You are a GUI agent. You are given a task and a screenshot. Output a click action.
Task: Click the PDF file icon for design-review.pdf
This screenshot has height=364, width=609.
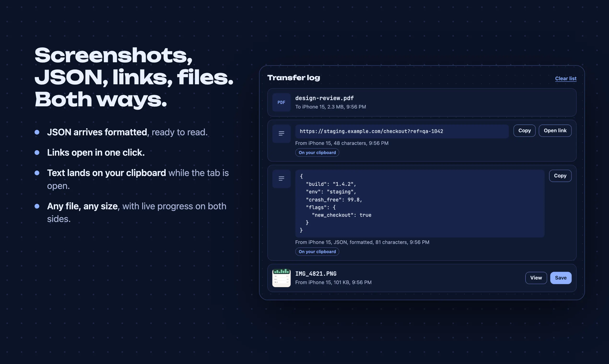tap(281, 102)
